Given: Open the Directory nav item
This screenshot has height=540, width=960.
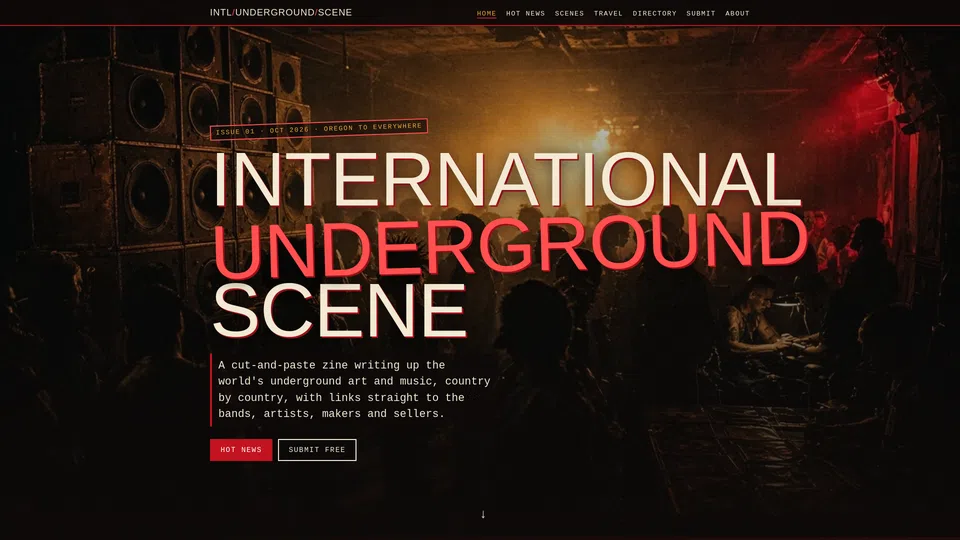Looking at the screenshot, I should click(654, 13).
